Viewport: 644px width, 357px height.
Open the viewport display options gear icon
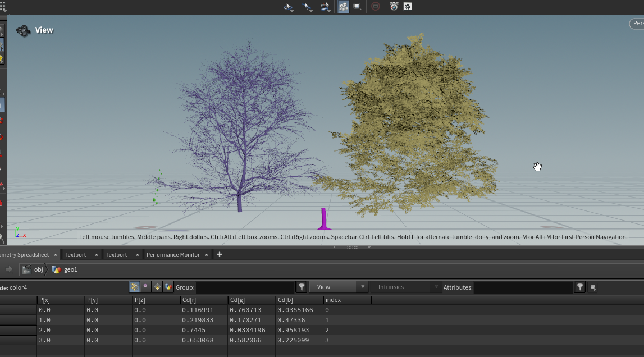[x=408, y=7]
